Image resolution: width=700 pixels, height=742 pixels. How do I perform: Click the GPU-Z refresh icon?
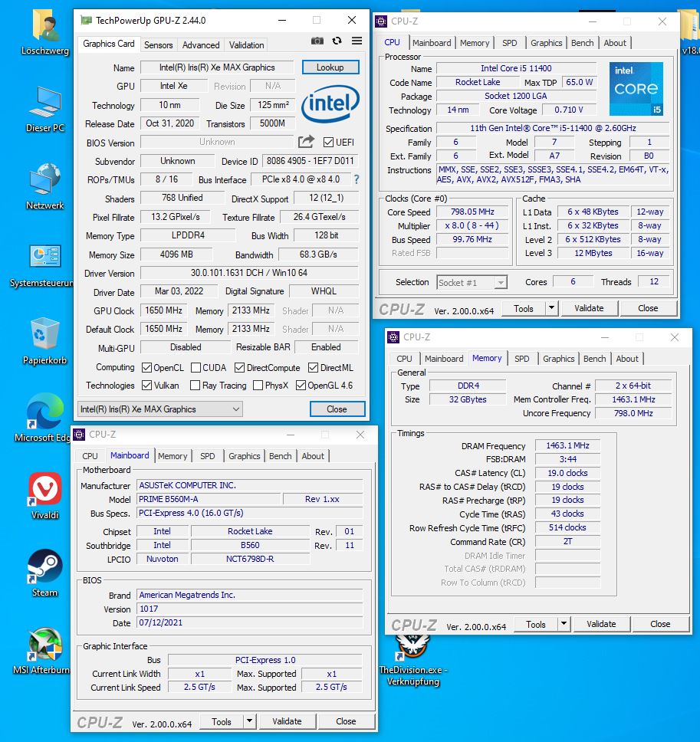[337, 41]
